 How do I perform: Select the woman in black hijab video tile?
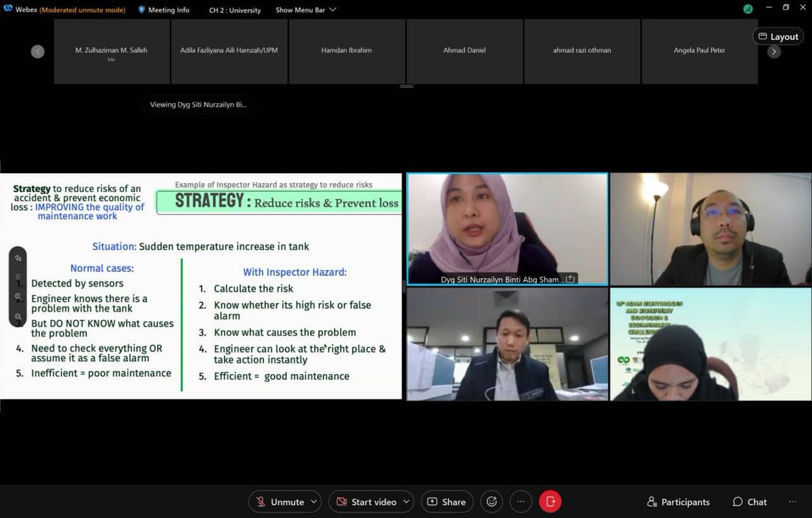710,344
